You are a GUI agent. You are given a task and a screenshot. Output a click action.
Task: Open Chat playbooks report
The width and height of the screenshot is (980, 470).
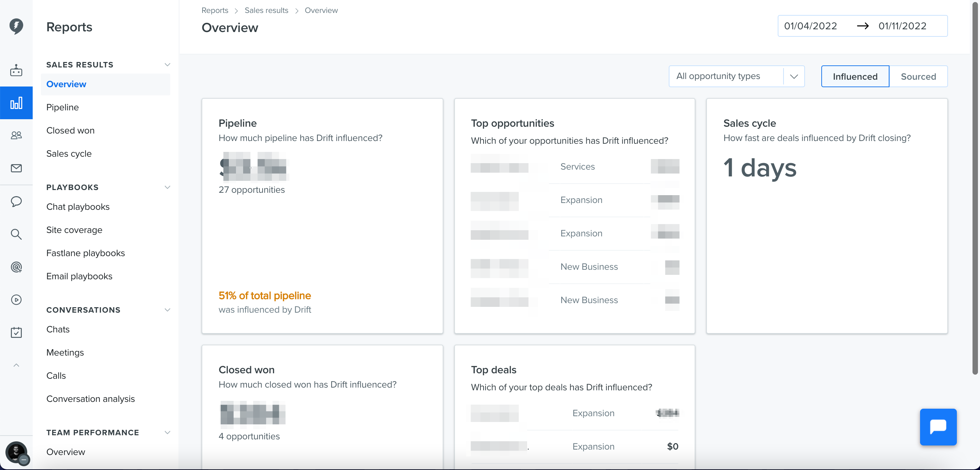(x=78, y=207)
